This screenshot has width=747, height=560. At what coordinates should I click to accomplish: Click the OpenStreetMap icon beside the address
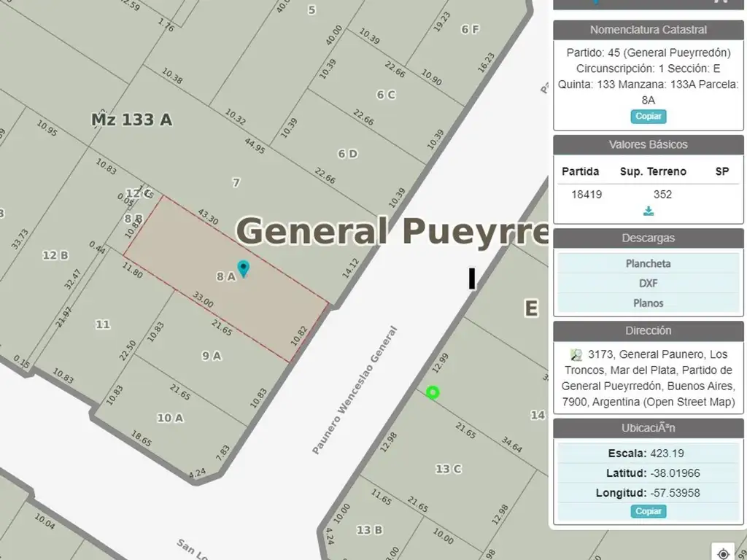576,355
